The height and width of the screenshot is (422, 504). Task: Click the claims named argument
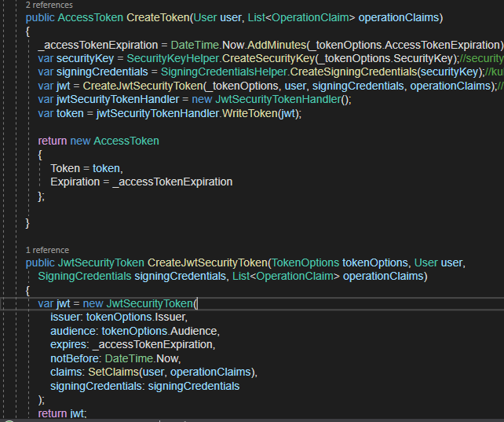tap(67, 372)
